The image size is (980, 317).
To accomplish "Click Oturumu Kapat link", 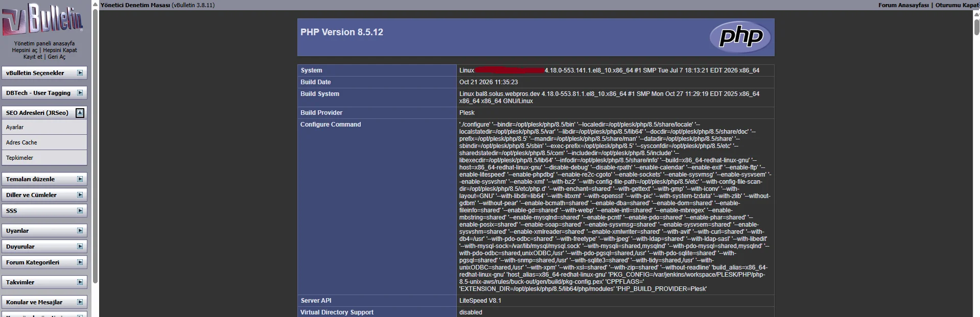I will [957, 5].
